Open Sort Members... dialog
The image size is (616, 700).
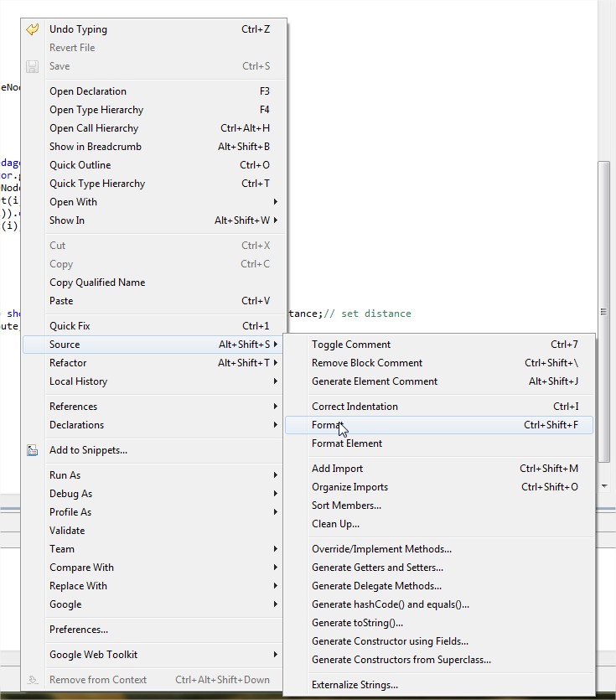click(439, 506)
